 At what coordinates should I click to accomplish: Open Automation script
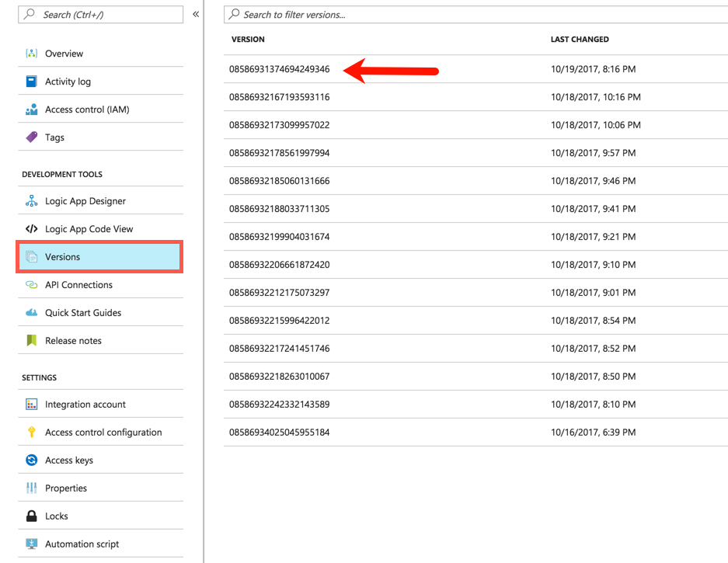pyautogui.click(x=100, y=544)
